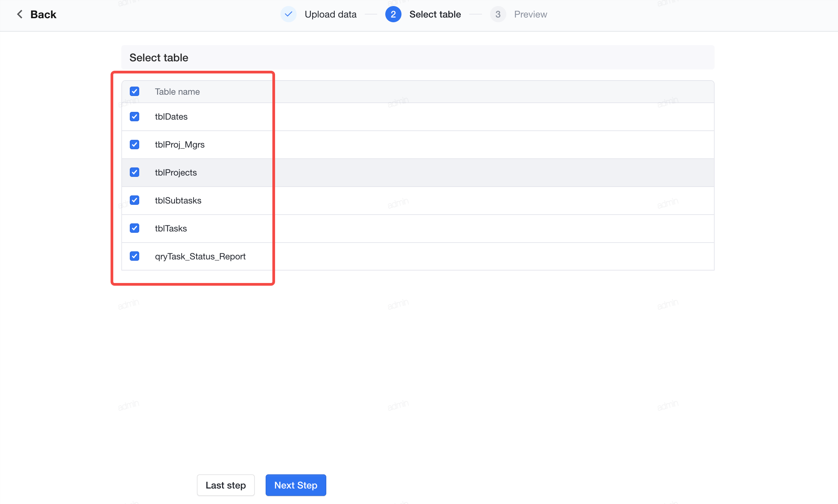Click the Last step button
The height and width of the screenshot is (504, 838).
225,485
